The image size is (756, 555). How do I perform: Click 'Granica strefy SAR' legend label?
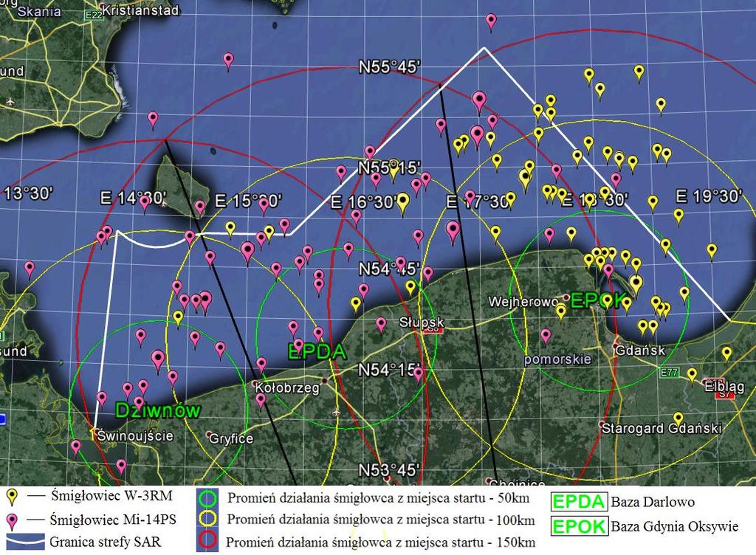[x=105, y=542]
